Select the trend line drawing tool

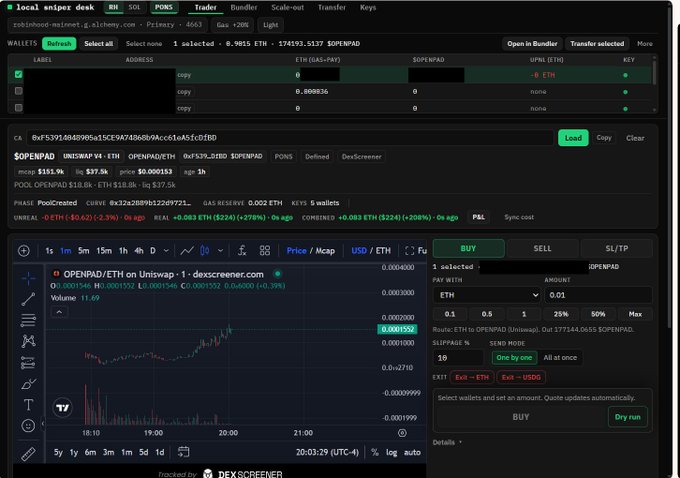click(28, 299)
